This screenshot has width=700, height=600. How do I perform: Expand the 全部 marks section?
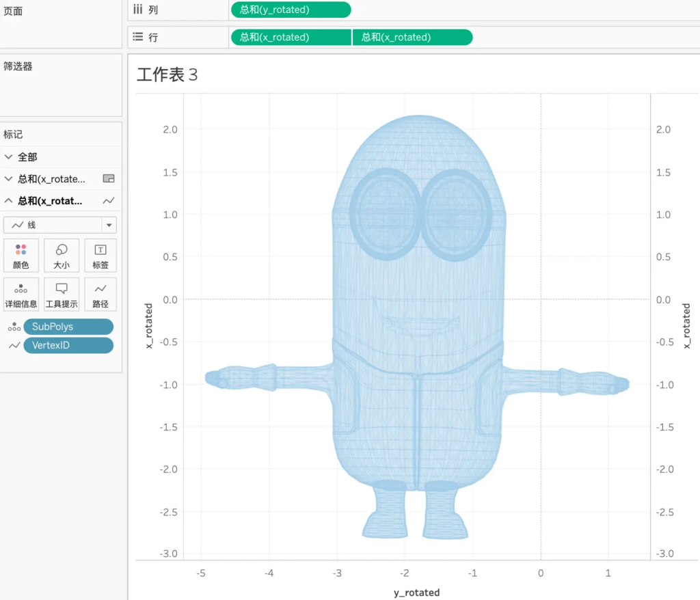coord(8,156)
